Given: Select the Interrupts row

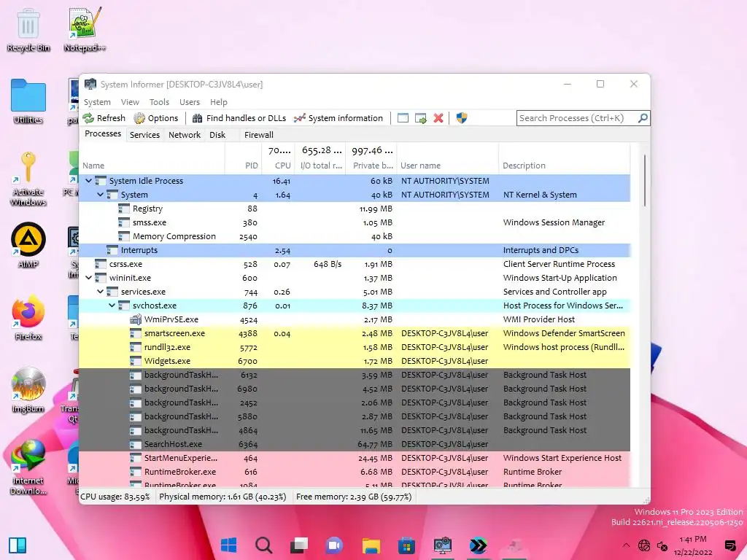Looking at the screenshot, I should click(355, 250).
